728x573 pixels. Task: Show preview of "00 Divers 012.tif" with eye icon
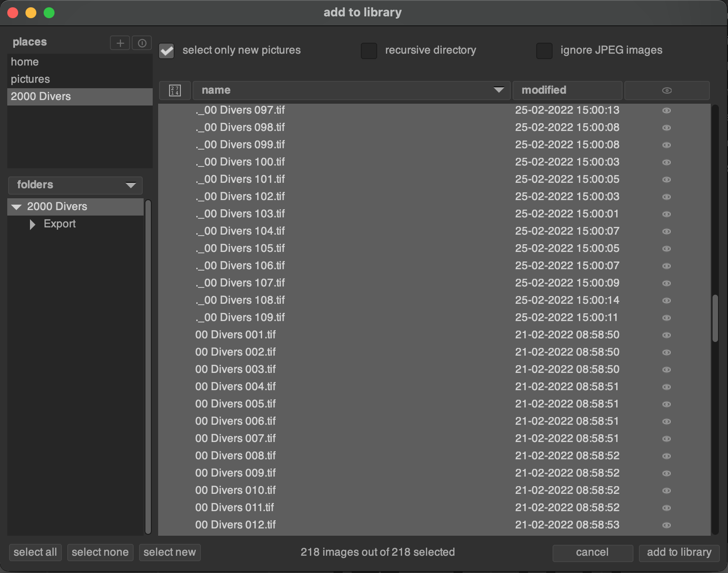click(666, 525)
